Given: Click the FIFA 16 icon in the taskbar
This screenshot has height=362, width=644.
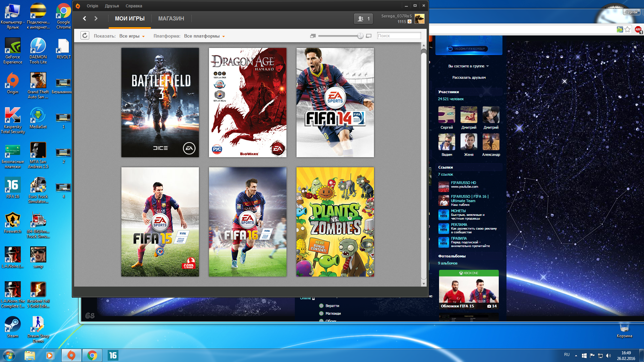Looking at the screenshot, I should [113, 355].
